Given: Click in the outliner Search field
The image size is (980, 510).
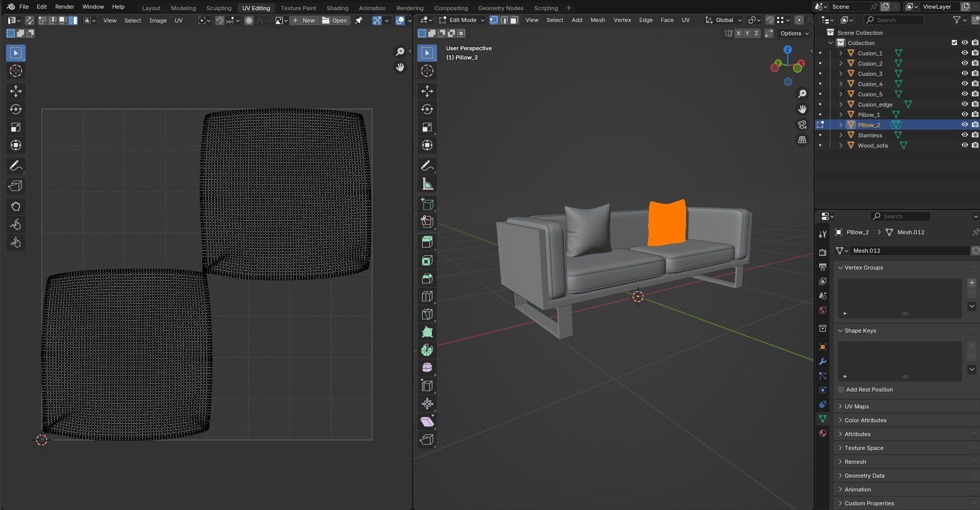Looking at the screenshot, I should coord(893,20).
